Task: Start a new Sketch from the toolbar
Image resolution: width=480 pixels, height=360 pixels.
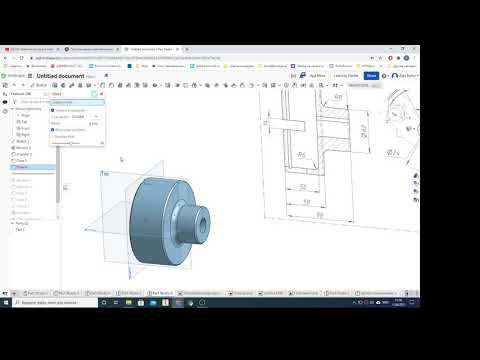Action: pos(39,85)
